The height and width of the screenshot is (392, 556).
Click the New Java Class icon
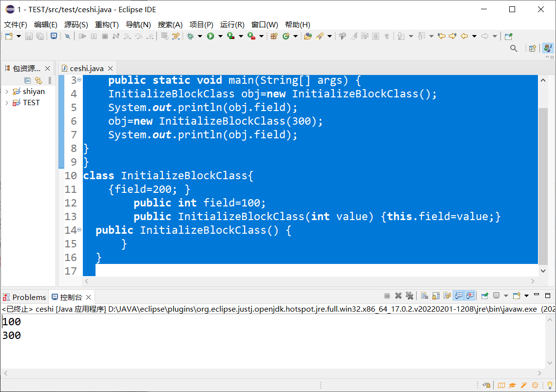coord(286,36)
